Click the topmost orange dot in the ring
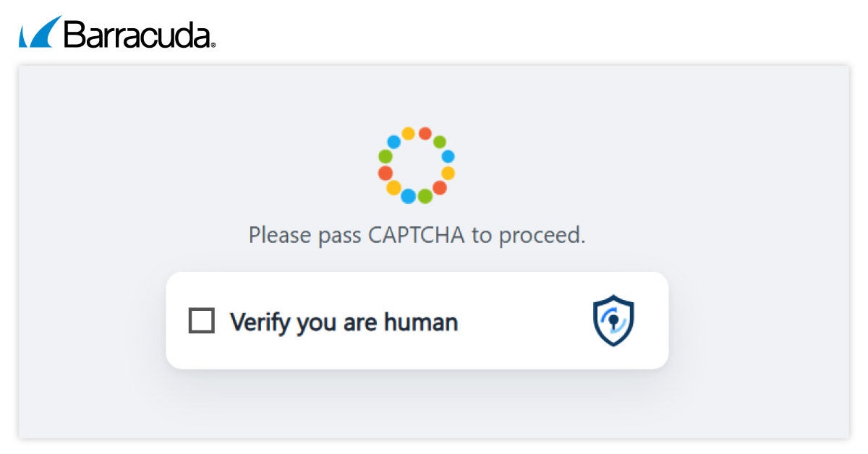Image resolution: width=868 pixels, height=454 pixels. (425, 134)
